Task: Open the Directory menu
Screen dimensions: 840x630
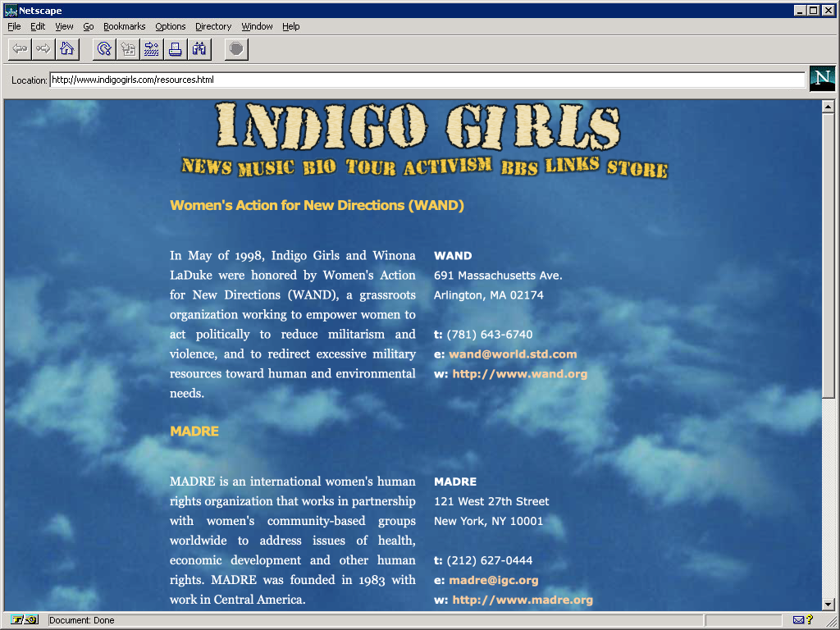Action: [x=212, y=26]
